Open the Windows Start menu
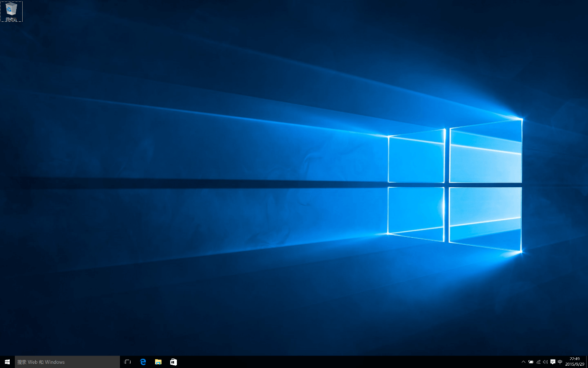The image size is (588, 368). [7, 362]
